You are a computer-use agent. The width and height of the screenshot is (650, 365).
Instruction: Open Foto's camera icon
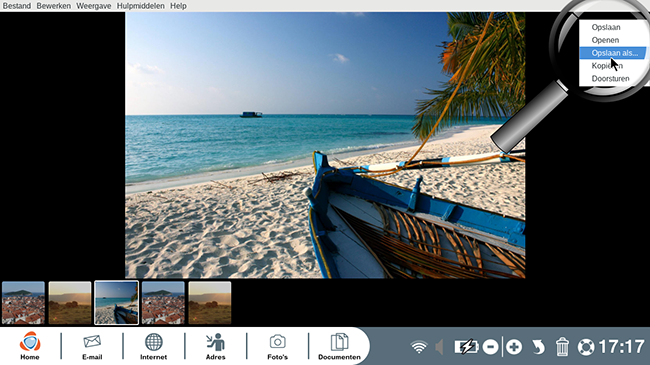(x=277, y=342)
